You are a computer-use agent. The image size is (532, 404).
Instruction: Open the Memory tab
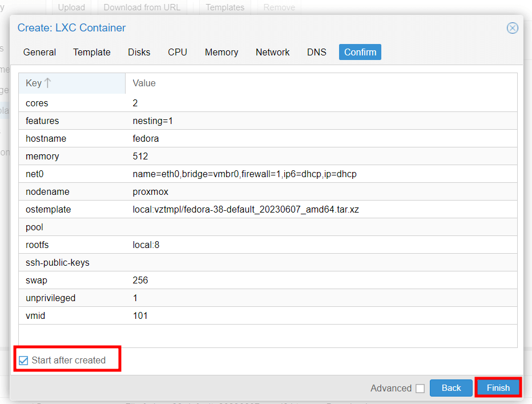(x=221, y=52)
